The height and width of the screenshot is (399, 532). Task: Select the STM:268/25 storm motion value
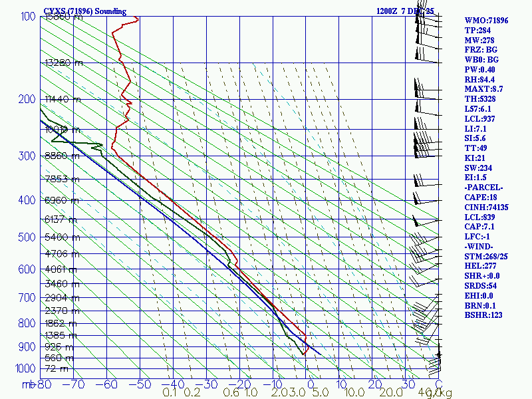(486, 256)
